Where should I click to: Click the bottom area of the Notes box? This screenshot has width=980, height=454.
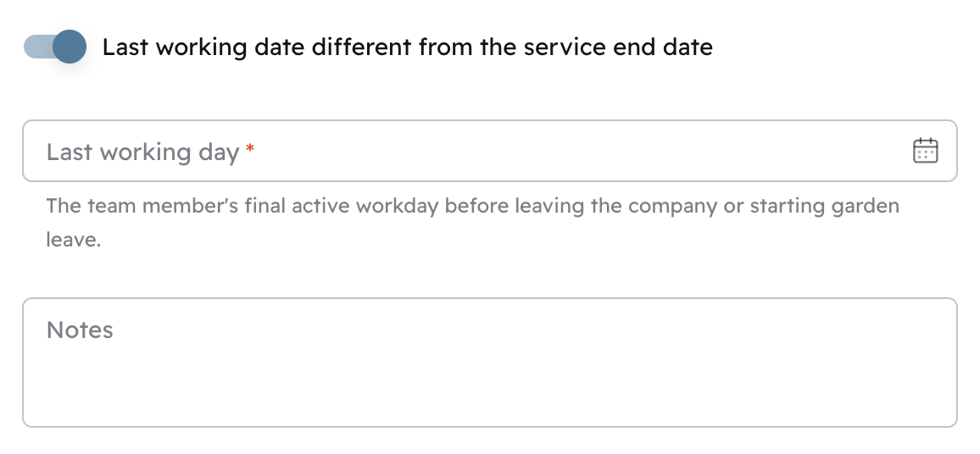[x=489, y=407]
